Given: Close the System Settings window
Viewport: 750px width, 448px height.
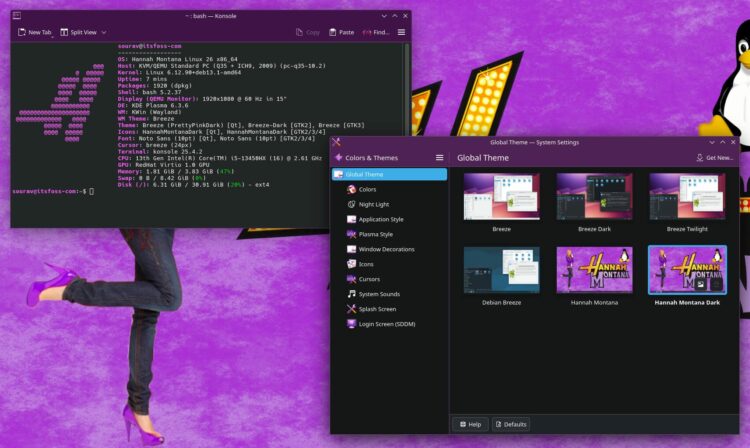Looking at the screenshot, I should [733, 142].
